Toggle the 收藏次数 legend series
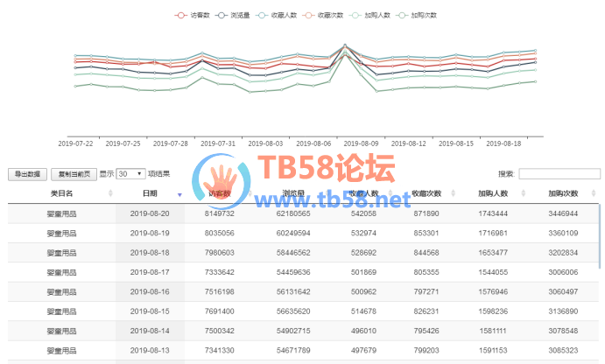The height and width of the screenshot is (364, 605). (x=322, y=16)
